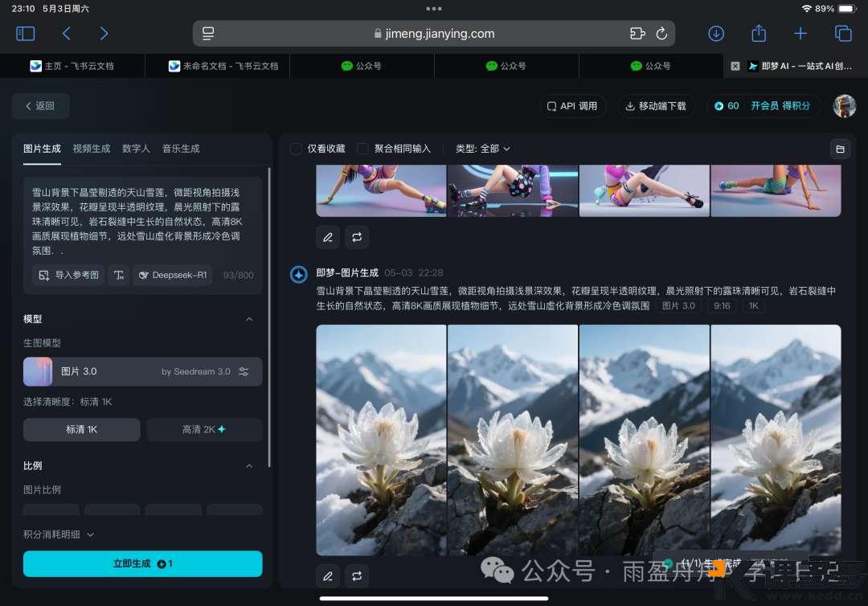The height and width of the screenshot is (606, 868).
Task: Open the Safari downloads icon
Action: [715, 34]
